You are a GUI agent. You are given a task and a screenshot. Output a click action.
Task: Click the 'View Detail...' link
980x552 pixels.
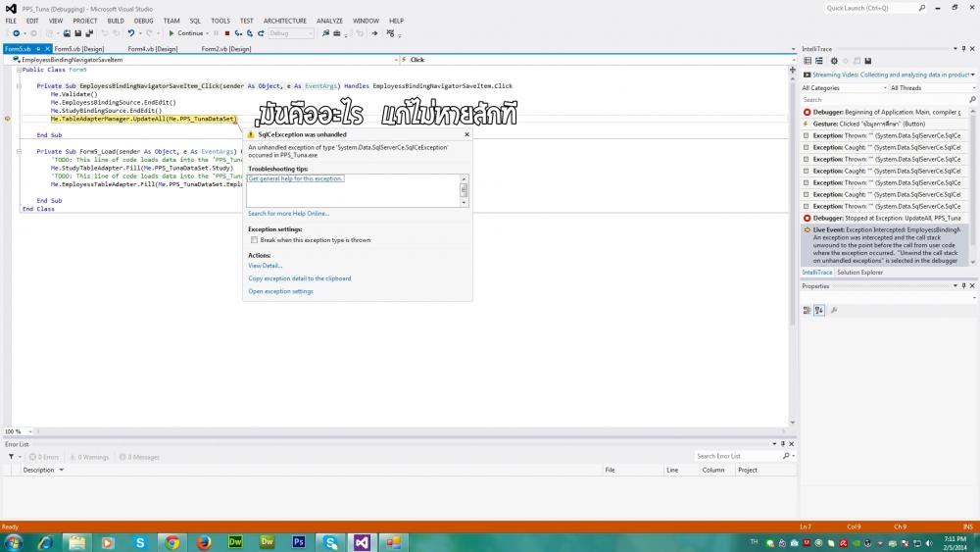(265, 266)
